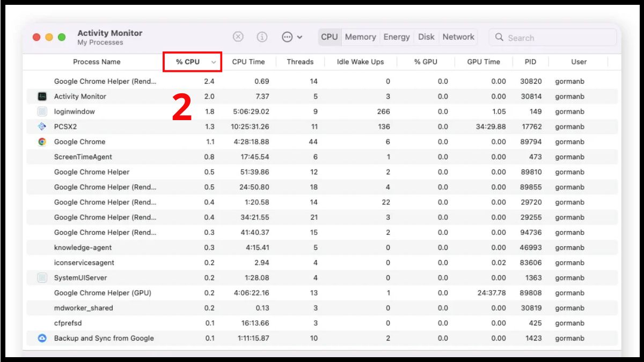The width and height of the screenshot is (644, 362).
Task: Sort by CPU Time column
Action: 248,62
